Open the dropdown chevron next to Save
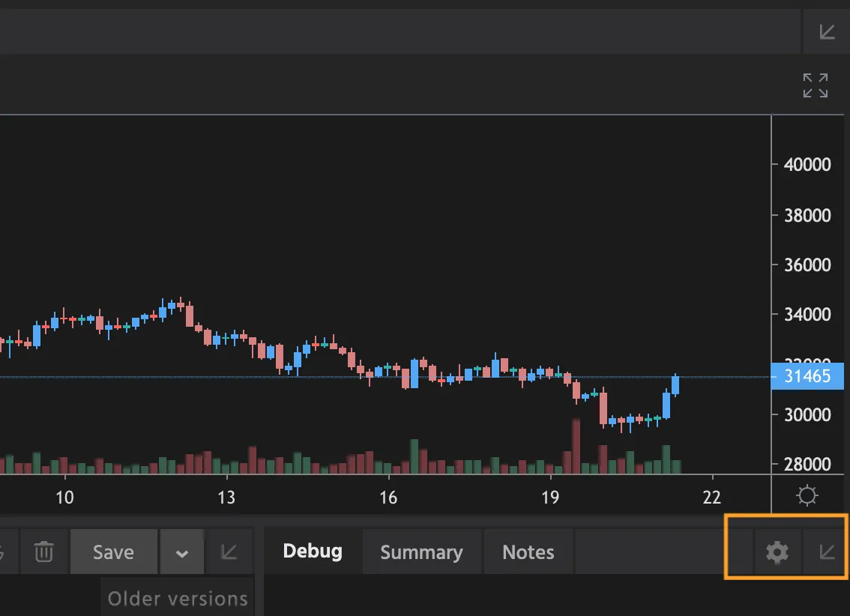Screen dimensions: 850x616 (181, 552)
